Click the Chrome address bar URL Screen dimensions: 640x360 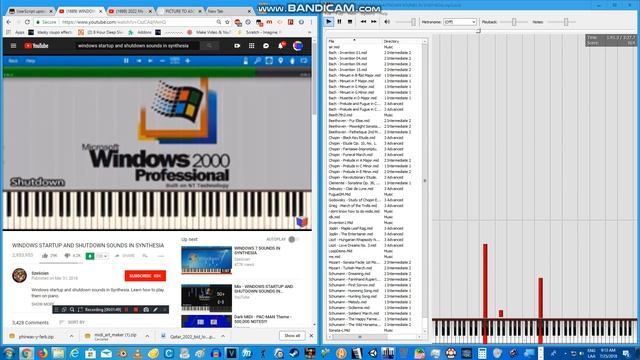(x=114, y=22)
